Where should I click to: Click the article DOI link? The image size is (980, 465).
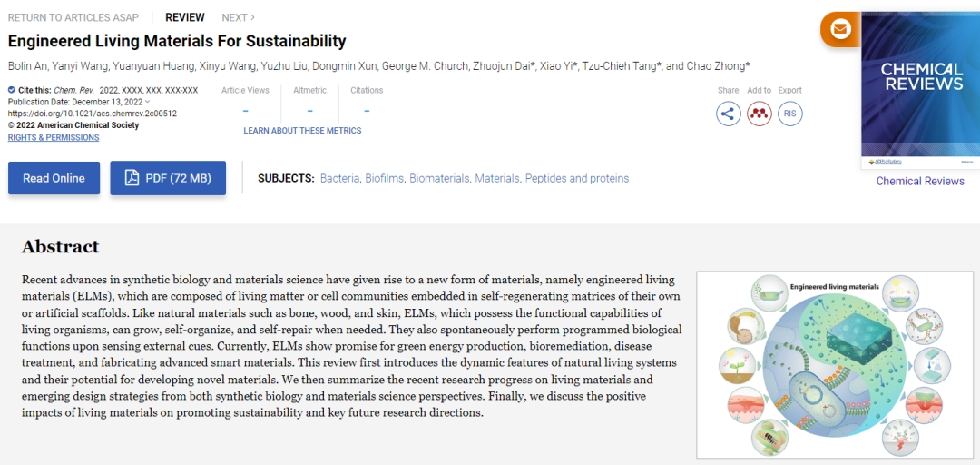[x=92, y=114]
